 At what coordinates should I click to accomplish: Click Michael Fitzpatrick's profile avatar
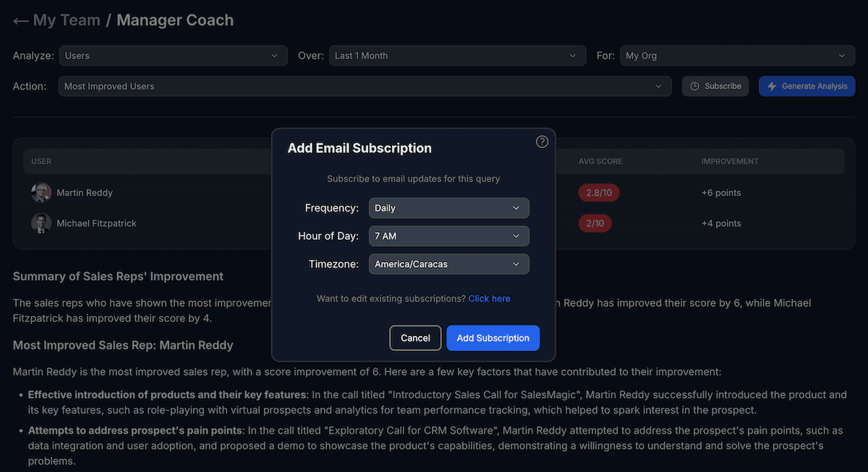click(41, 223)
